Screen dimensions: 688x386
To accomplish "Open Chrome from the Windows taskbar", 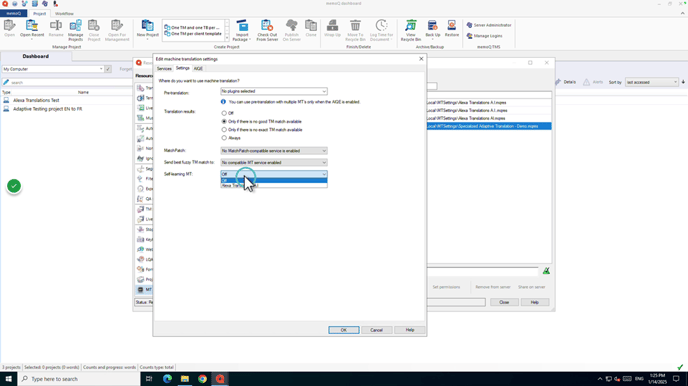I will tap(202, 379).
